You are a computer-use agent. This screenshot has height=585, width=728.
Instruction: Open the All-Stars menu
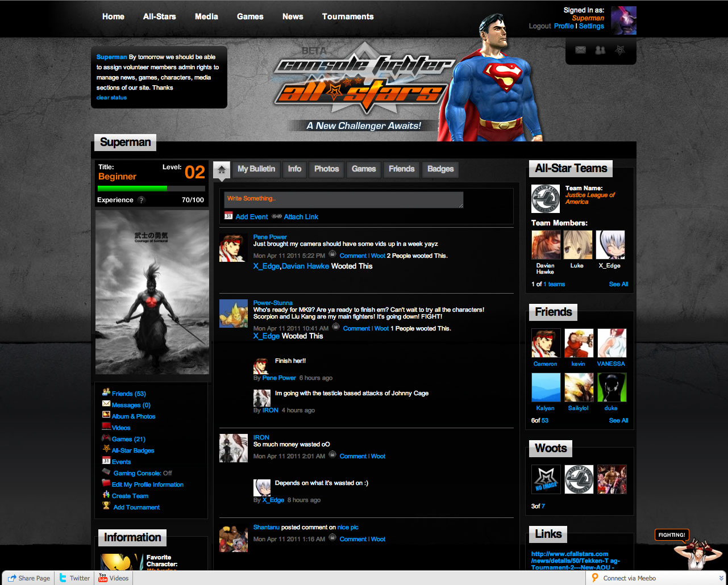(160, 16)
